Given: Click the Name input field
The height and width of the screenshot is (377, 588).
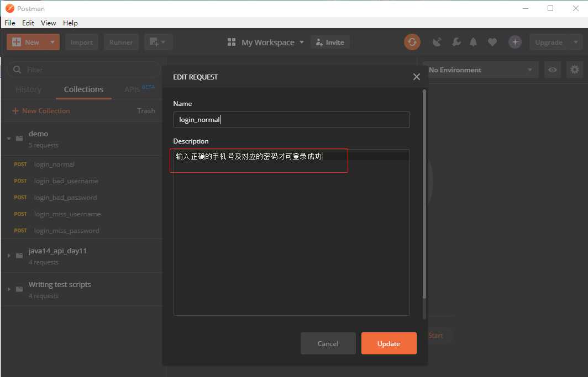Looking at the screenshot, I should click(292, 120).
